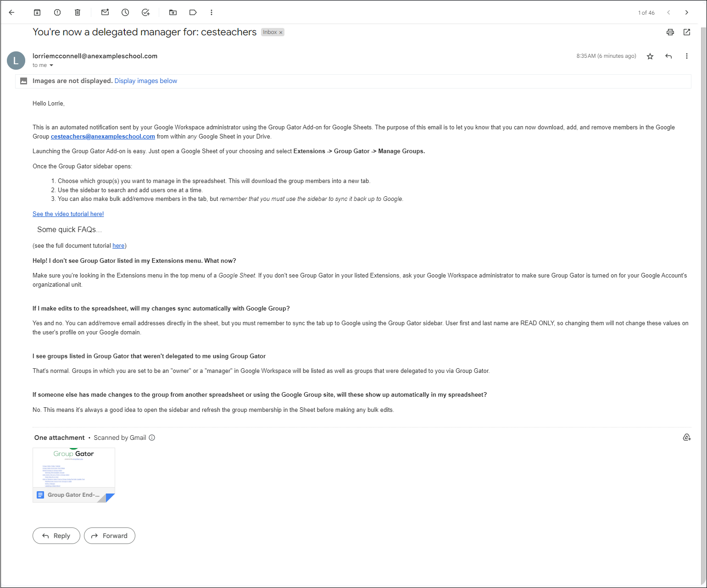This screenshot has height=588, width=707.
Task: Open the message More options menu
Action: click(x=687, y=56)
